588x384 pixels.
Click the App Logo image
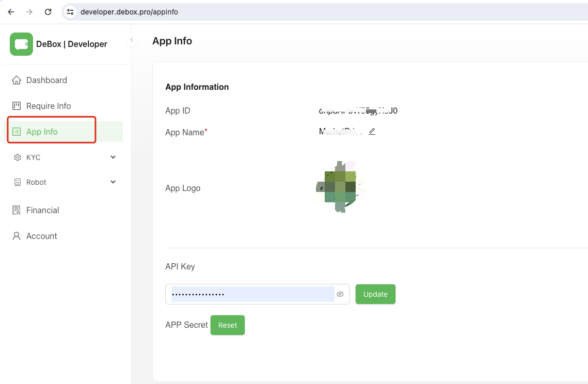(341, 187)
